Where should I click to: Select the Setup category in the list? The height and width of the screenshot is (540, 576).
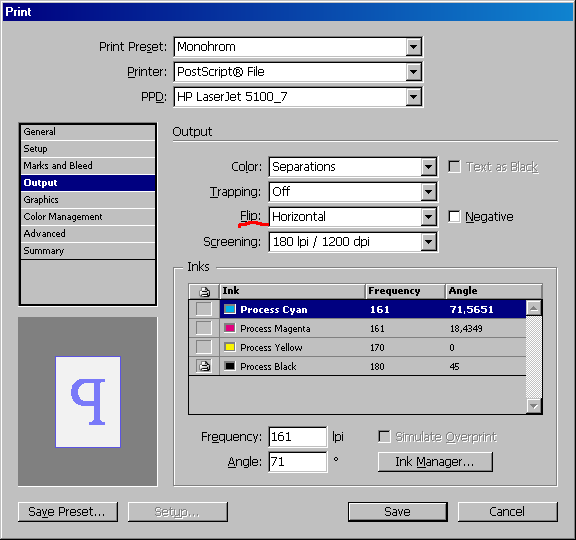(x=88, y=149)
